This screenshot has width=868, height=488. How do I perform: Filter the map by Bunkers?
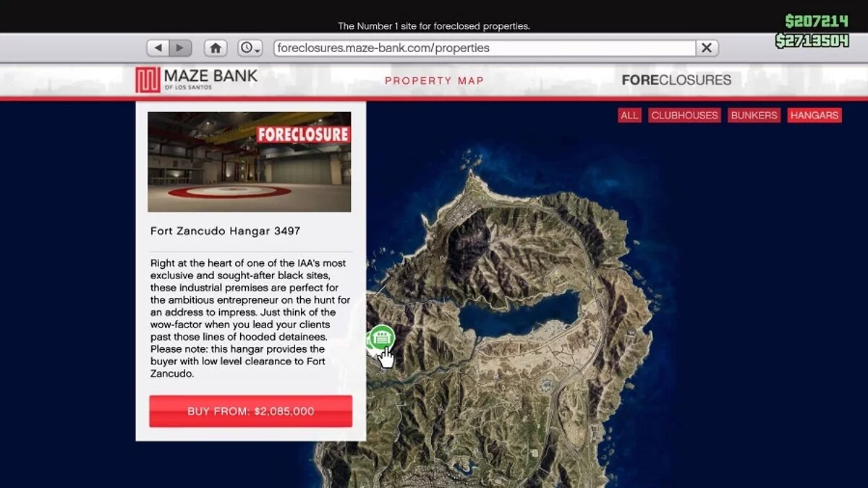click(754, 116)
